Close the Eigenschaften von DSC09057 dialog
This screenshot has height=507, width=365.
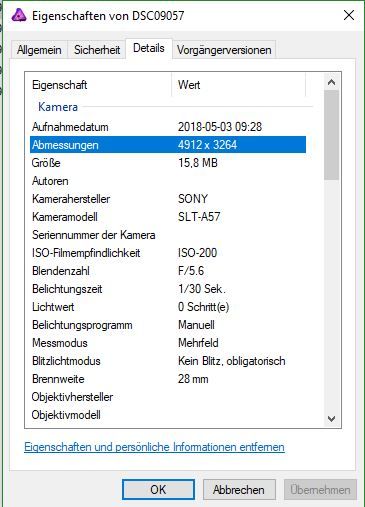349,15
